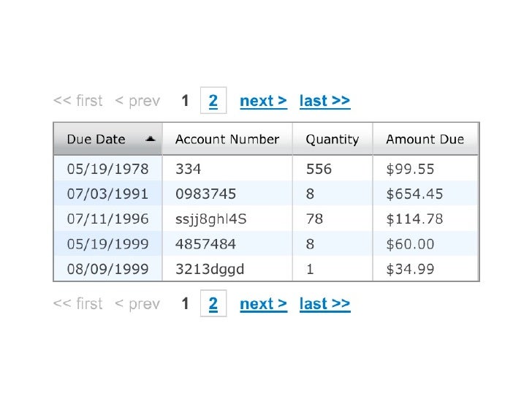Jump to 'last >>' page above the table
The height and width of the screenshot is (399, 532).
click(324, 101)
